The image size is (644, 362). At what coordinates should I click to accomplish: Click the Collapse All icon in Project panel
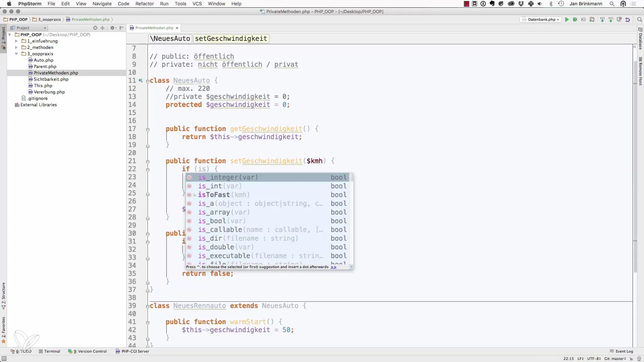pyautogui.click(x=103, y=28)
